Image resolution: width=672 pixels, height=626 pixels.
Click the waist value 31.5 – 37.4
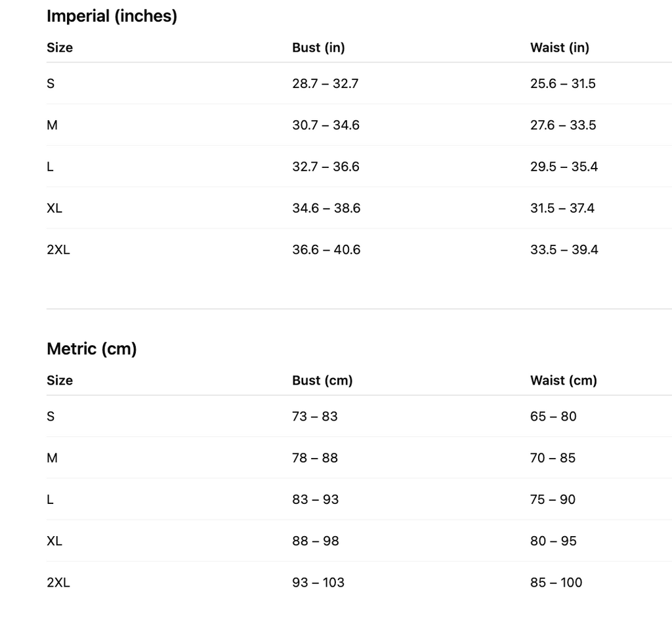coord(562,209)
